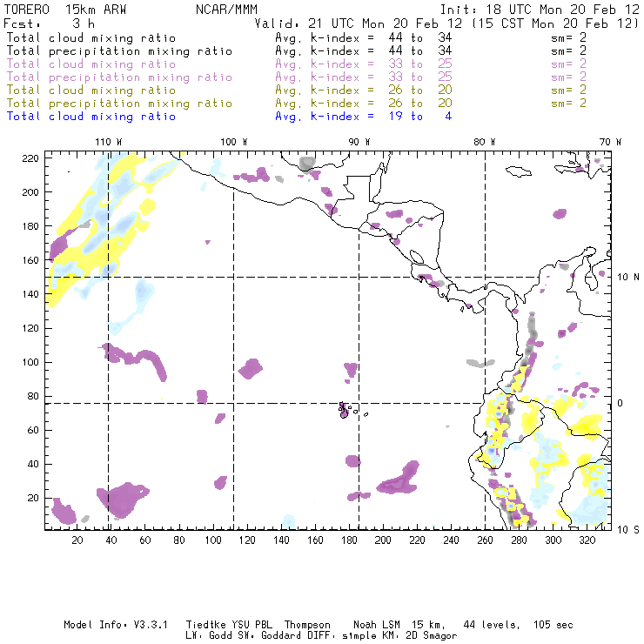Image resolution: width=644 pixels, height=644 pixels.
Task: Select the "100 W" longitude label
Action: pyautogui.click(x=234, y=142)
